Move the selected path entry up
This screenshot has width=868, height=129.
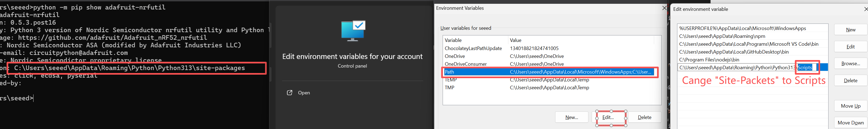[x=850, y=106]
